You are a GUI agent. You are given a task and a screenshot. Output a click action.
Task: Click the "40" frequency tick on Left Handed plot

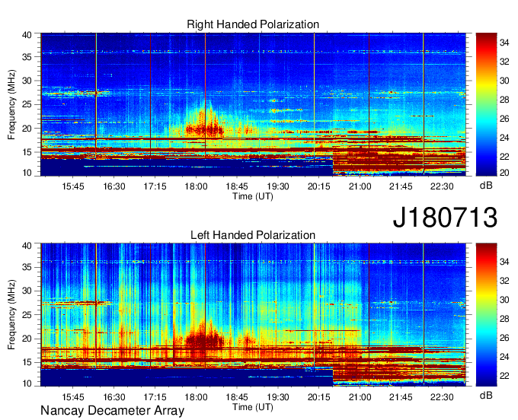27,245
